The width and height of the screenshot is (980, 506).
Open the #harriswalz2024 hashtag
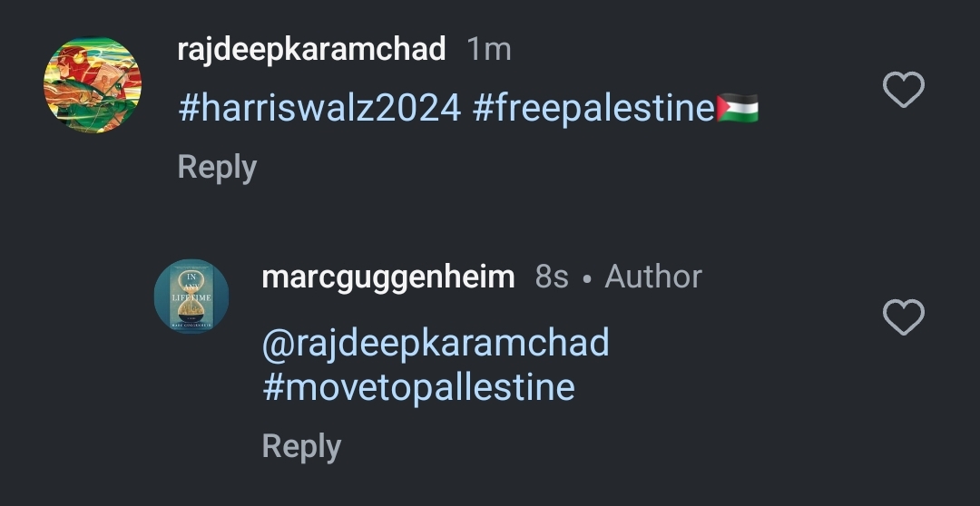(320, 108)
